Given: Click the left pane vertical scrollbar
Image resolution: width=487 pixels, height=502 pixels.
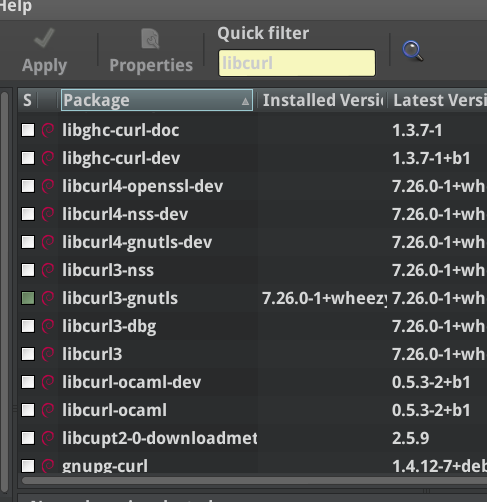Looking at the screenshot, I should coord(5,293).
